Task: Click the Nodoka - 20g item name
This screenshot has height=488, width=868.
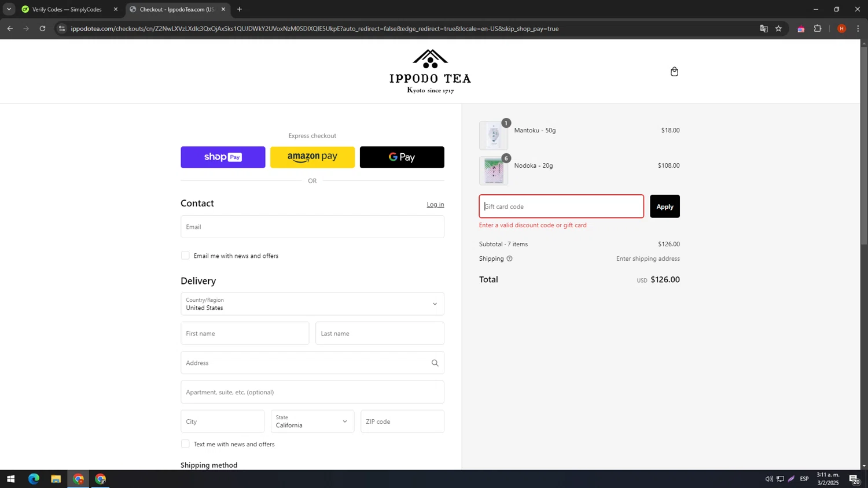Action: pos(534,165)
